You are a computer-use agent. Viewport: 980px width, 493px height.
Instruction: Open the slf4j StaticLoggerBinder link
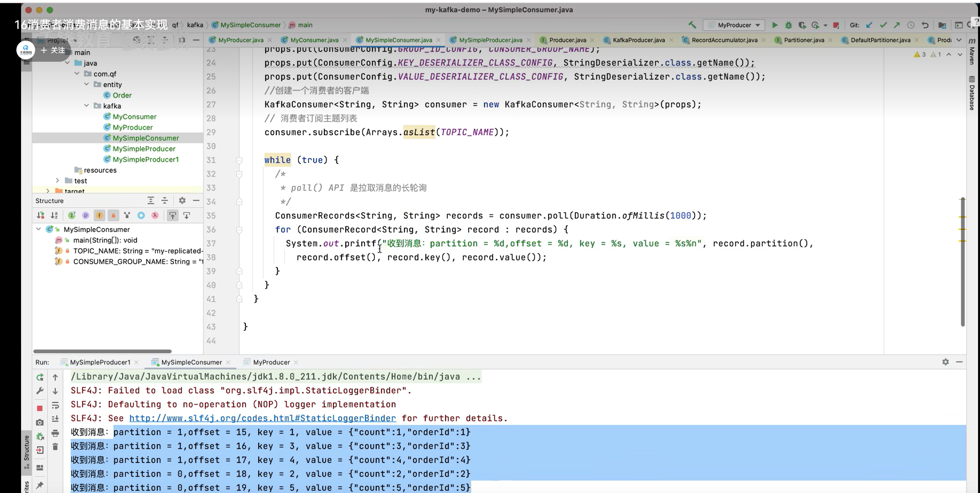click(x=262, y=418)
